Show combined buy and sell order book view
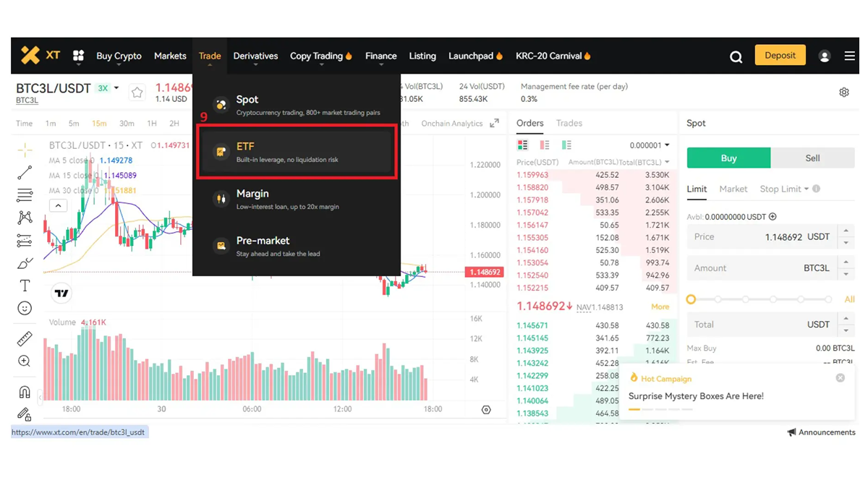868x488 pixels. coord(522,145)
